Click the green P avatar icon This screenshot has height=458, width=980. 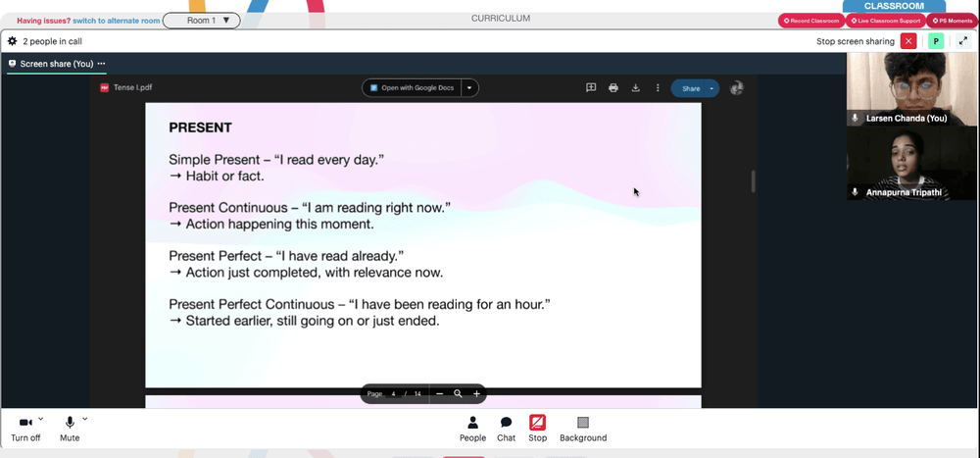(936, 41)
